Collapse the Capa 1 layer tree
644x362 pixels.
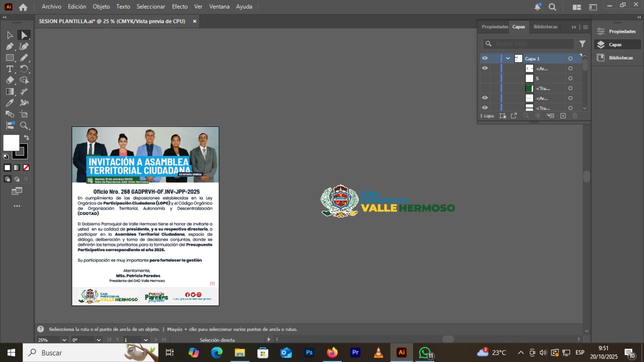click(508, 58)
